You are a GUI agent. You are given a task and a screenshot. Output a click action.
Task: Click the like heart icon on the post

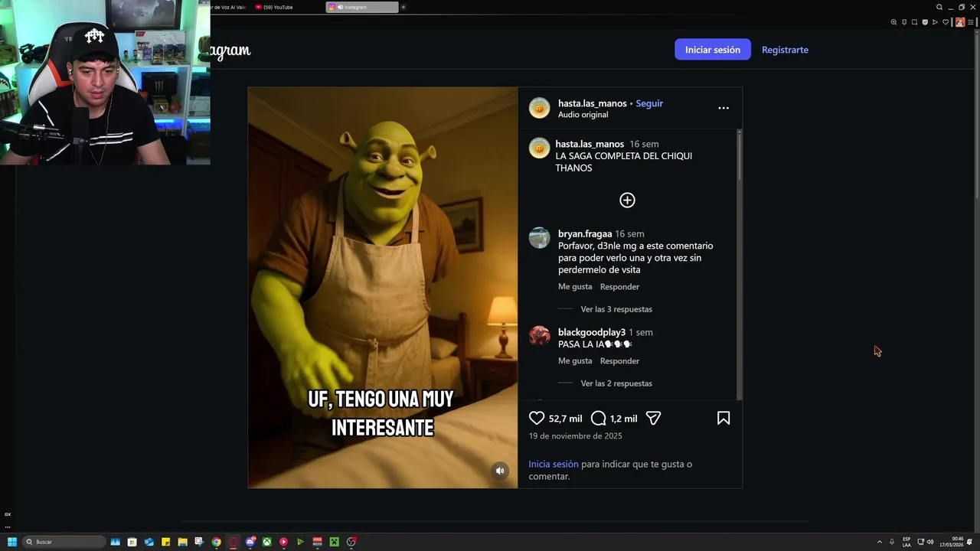point(537,419)
